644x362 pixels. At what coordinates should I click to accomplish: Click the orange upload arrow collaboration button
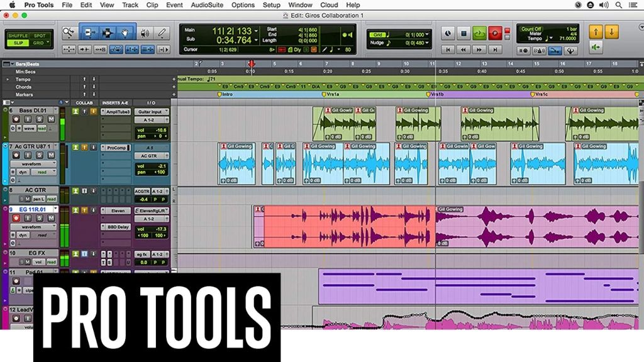(596, 32)
